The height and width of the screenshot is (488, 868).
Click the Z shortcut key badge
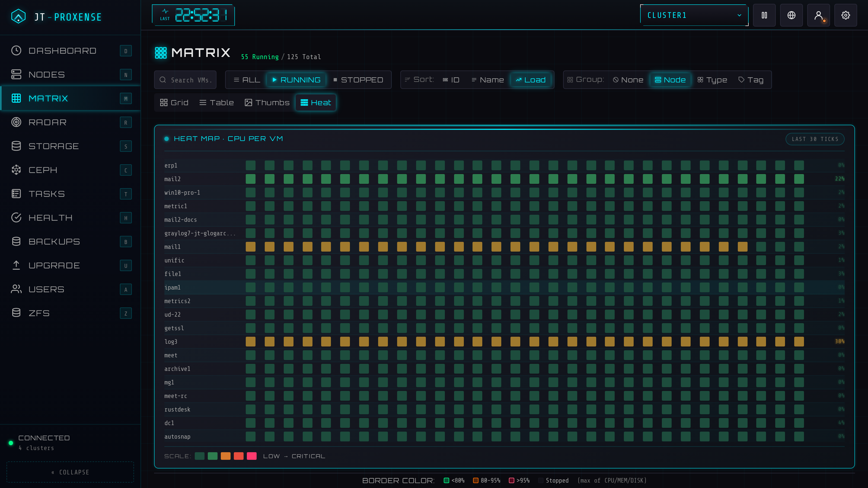[x=126, y=314]
